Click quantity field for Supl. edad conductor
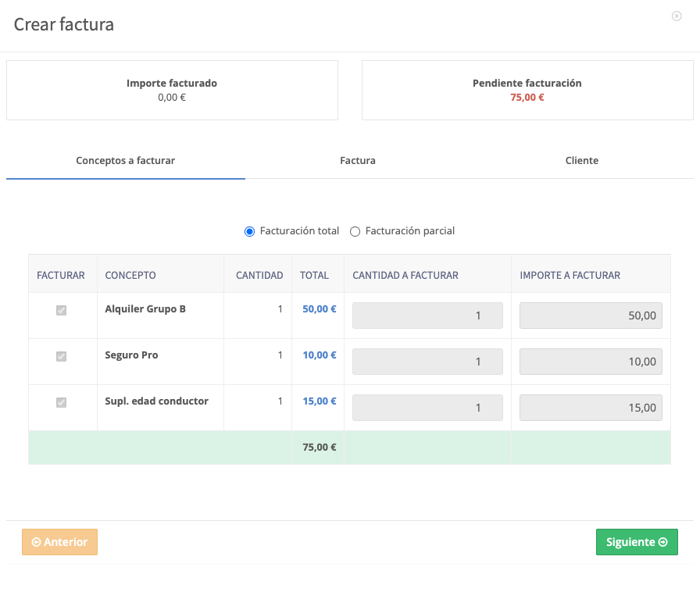700x592 pixels. pyautogui.click(x=427, y=408)
